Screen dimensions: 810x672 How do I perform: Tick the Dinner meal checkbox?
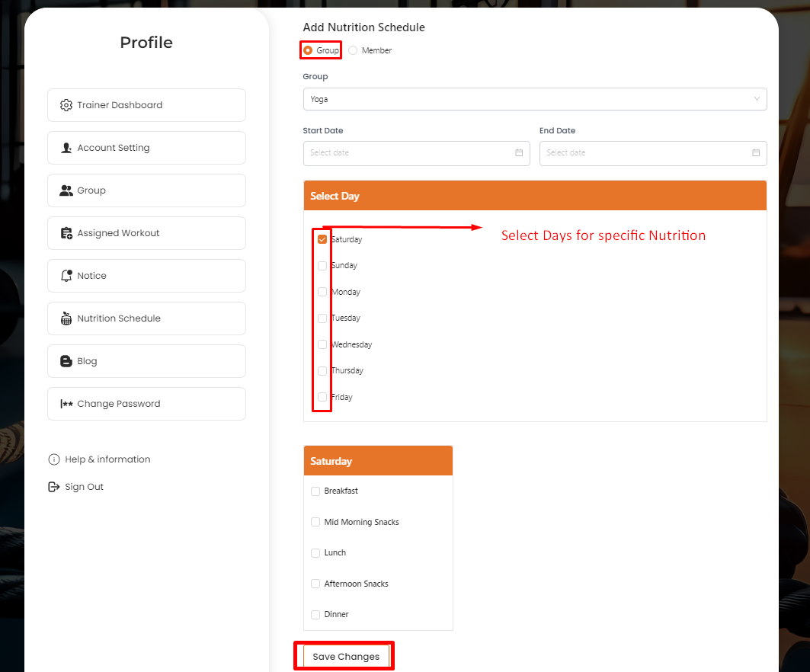[315, 615]
